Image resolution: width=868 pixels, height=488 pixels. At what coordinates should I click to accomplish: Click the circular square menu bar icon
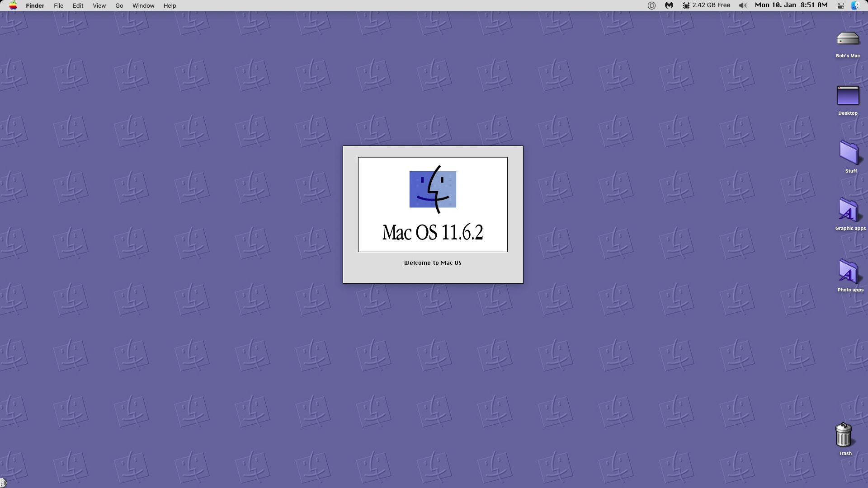tap(651, 5)
